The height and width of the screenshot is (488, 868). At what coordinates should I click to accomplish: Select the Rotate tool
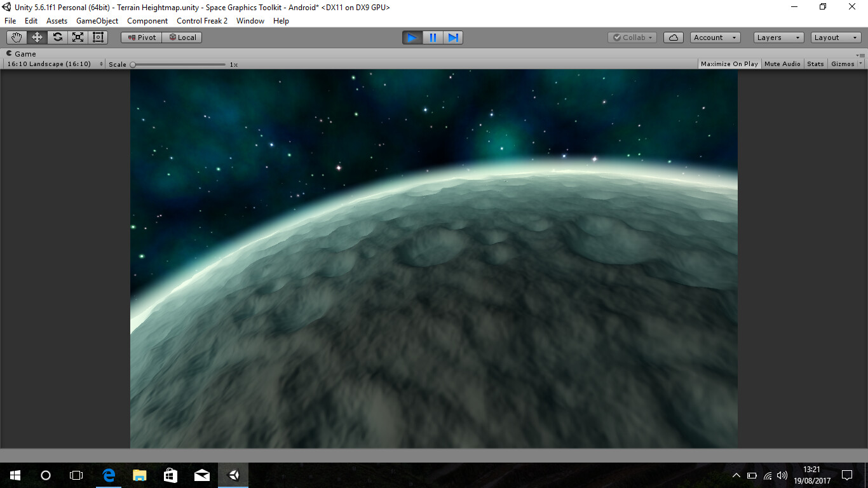click(x=57, y=37)
